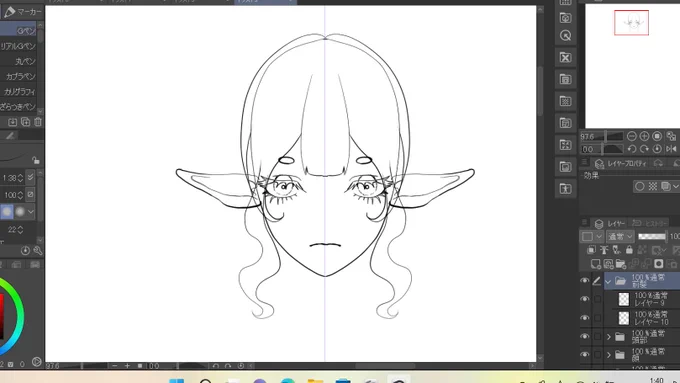The image size is (680, 383).
Task: Click navigator thumbnail with red frame
Action: click(631, 23)
